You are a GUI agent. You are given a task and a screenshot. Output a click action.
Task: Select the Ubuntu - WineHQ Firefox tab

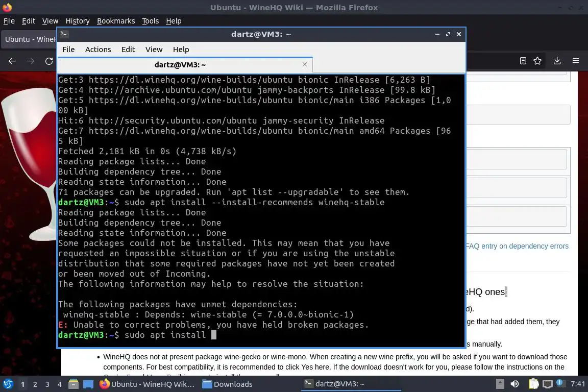[29, 39]
